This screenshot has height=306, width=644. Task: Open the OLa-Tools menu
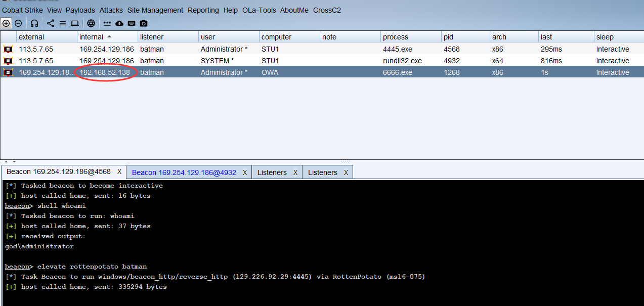pos(259,10)
